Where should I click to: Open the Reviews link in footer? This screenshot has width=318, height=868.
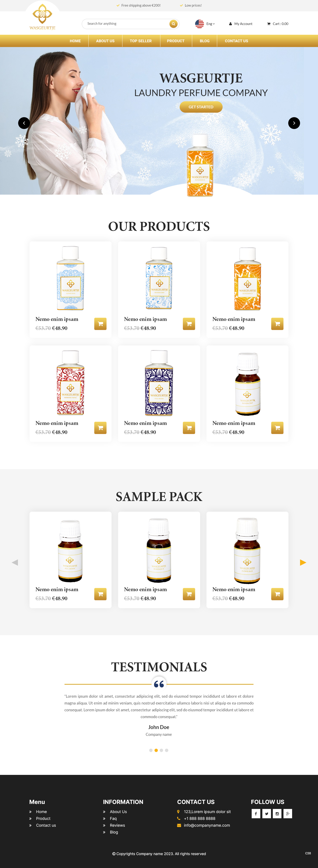[x=117, y=825]
